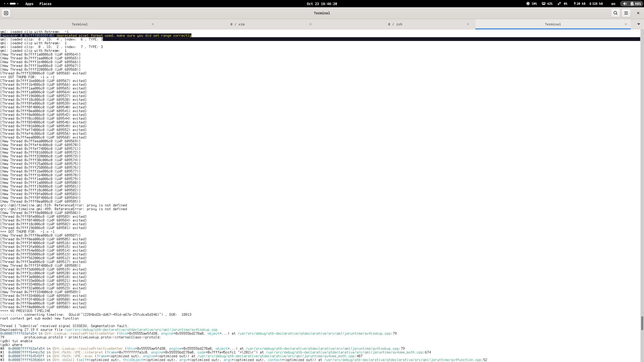Open the Apps menu
Image resolution: width=644 pixels, height=362 pixels.
(29, 4)
